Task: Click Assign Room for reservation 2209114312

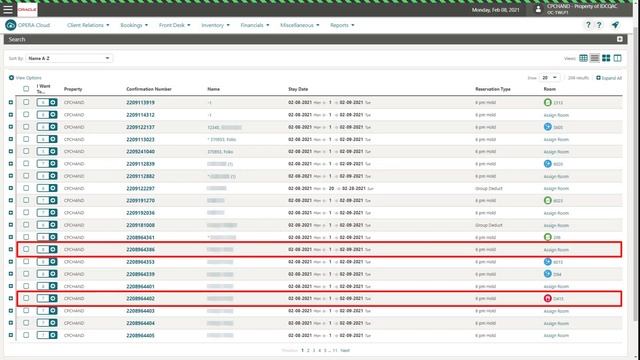Action: (x=556, y=115)
